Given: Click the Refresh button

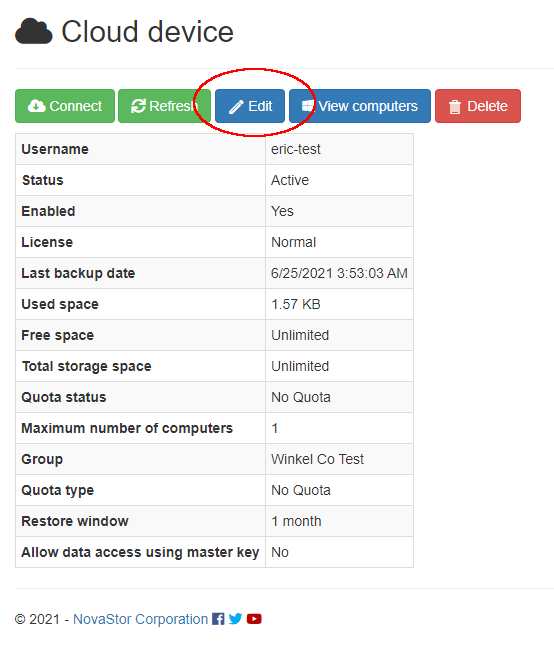Looking at the screenshot, I should pyautogui.click(x=164, y=106).
